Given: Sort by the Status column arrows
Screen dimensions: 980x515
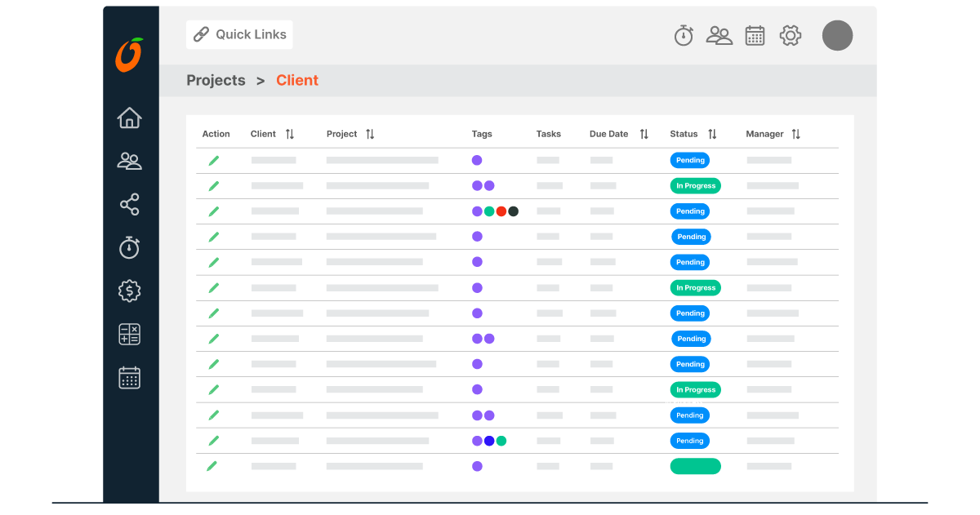Looking at the screenshot, I should click(712, 134).
